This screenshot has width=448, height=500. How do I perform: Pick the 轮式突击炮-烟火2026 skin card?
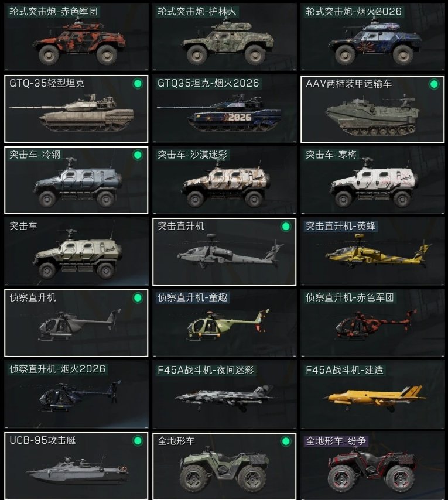[x=372, y=37]
